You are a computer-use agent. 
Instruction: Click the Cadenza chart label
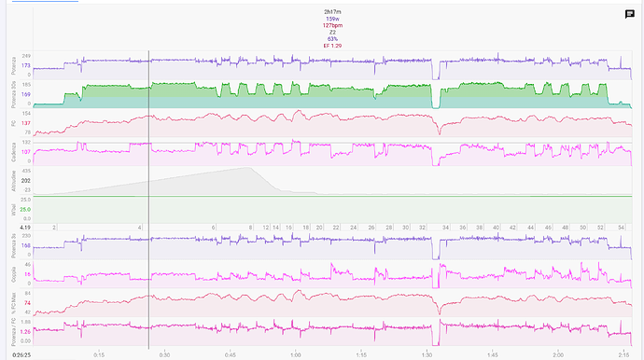pos(14,152)
